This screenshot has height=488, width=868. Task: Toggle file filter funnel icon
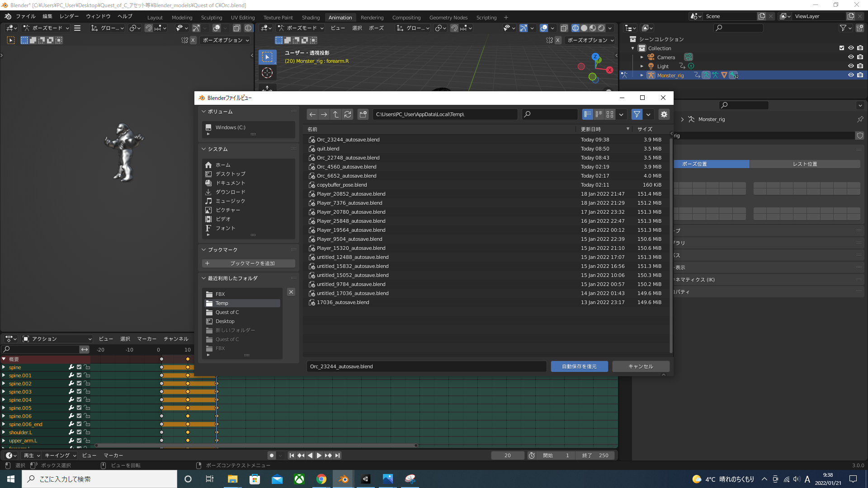[x=637, y=114]
